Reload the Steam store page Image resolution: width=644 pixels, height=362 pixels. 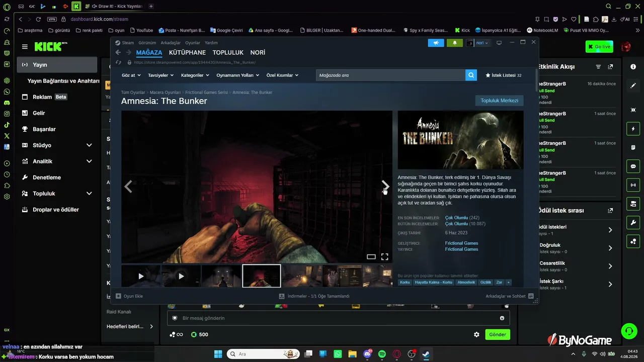coord(118,62)
